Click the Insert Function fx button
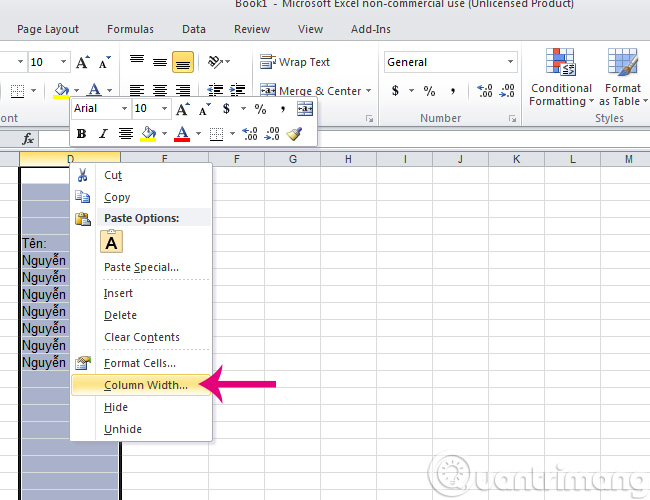 coord(28,138)
